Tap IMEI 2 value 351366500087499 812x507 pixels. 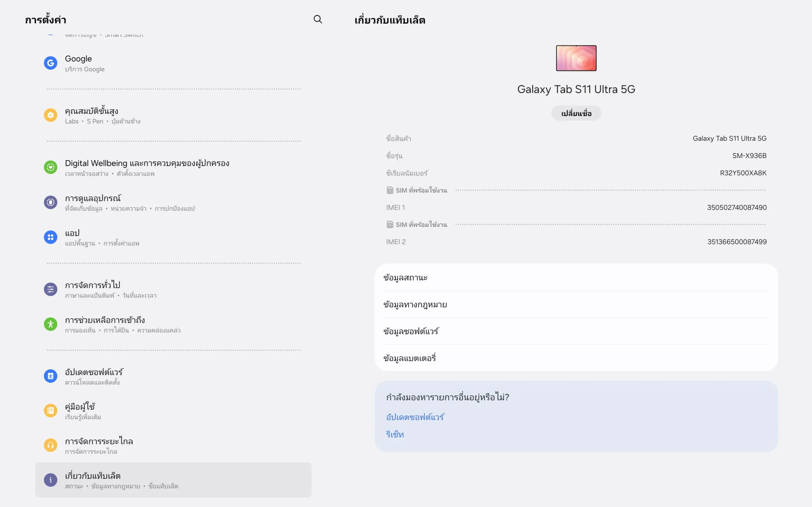pos(737,242)
